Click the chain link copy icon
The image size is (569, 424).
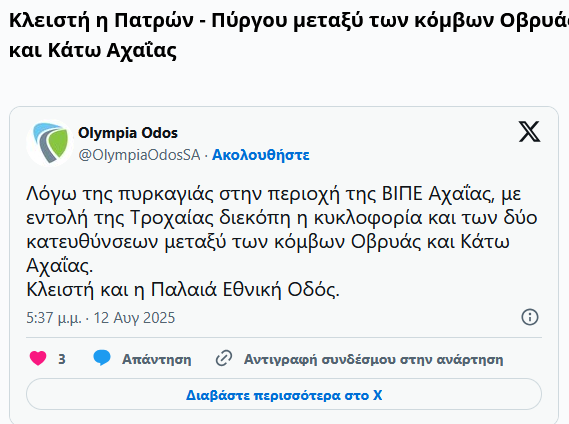(224, 359)
